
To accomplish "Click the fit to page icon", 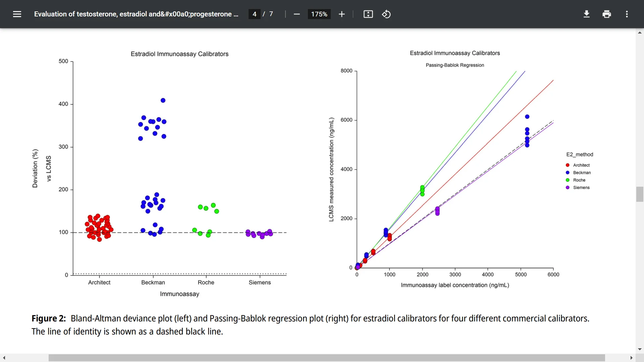I will click(368, 14).
